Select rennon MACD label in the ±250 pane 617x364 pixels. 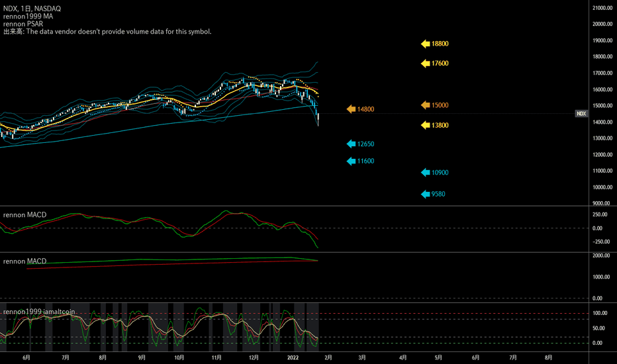tap(24, 215)
